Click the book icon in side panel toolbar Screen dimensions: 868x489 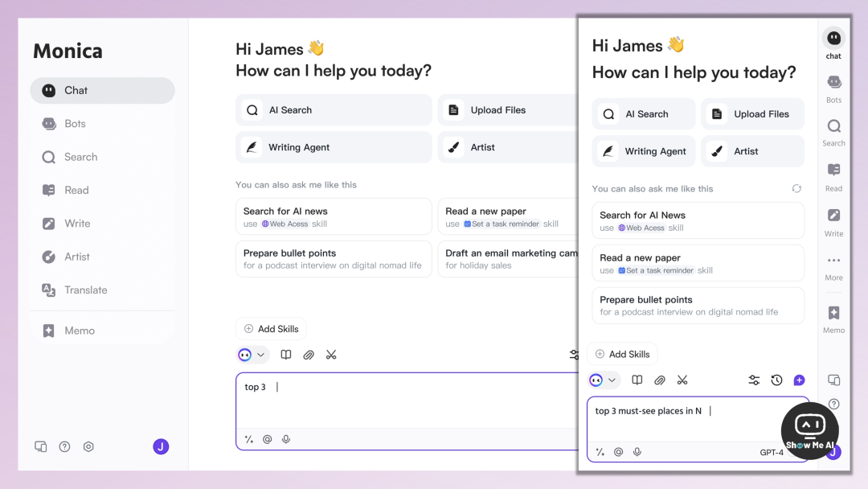pos(637,380)
